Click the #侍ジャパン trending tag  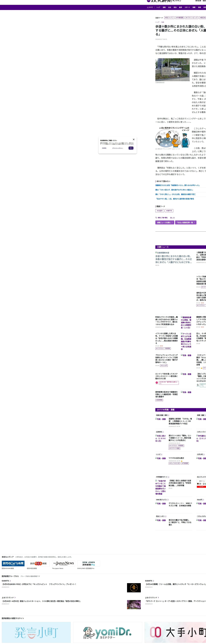tap(169, 18)
